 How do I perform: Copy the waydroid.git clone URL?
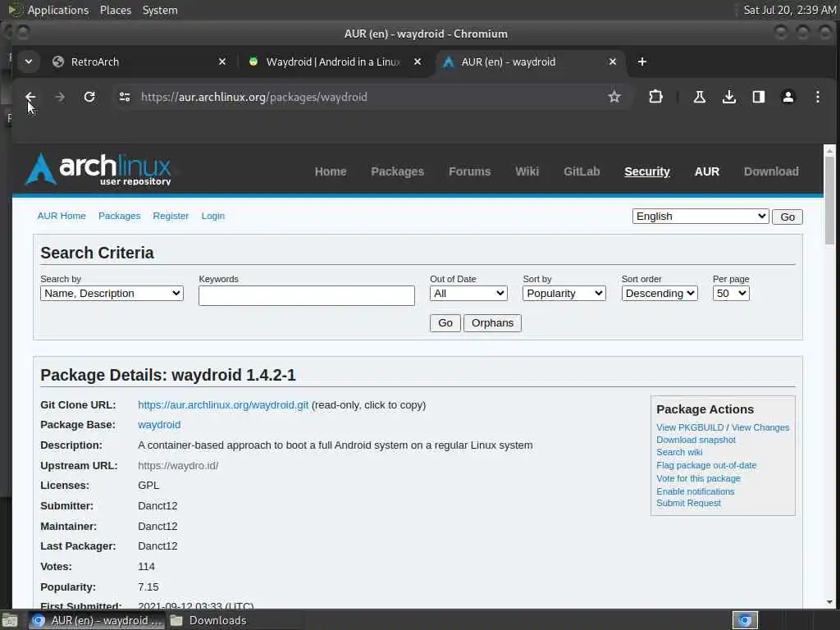(x=223, y=405)
